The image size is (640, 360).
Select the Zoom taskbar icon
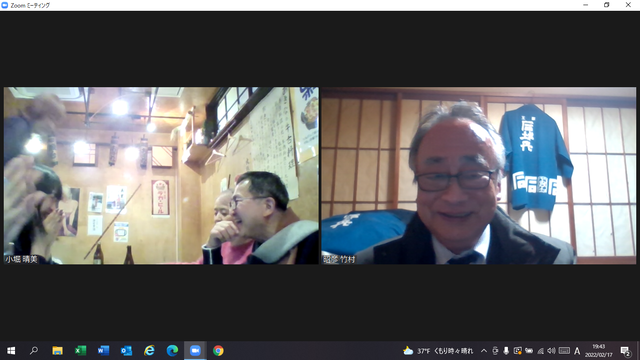(x=195, y=351)
